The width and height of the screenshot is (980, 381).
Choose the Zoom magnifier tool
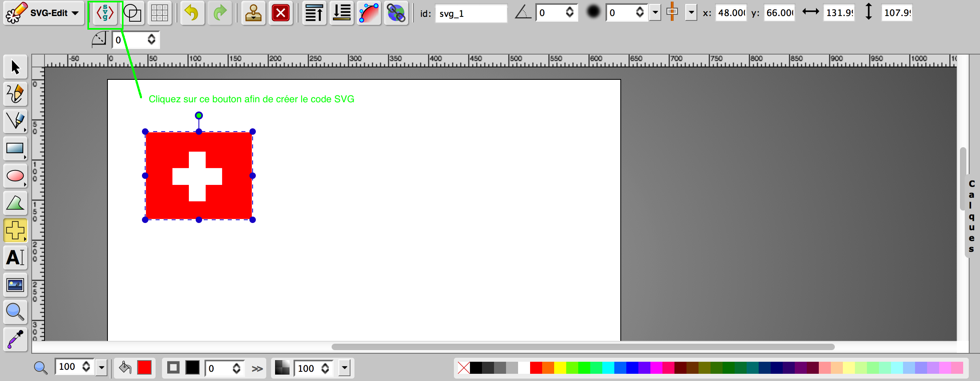point(15,312)
